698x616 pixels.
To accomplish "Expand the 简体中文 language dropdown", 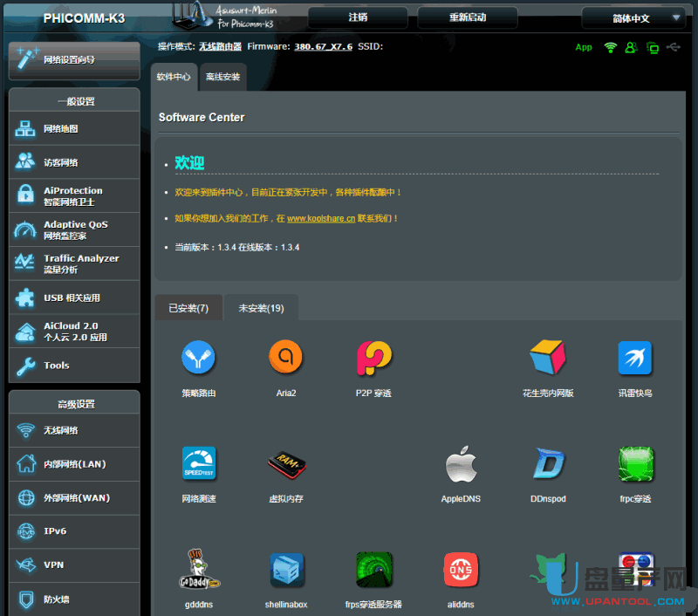I will click(x=633, y=18).
